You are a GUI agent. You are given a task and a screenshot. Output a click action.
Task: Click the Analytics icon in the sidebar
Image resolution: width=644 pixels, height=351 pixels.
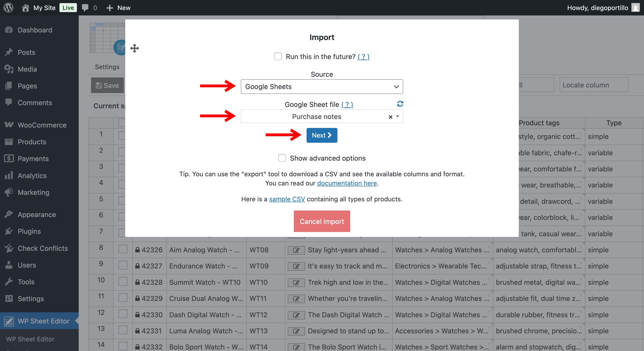[x=9, y=175]
